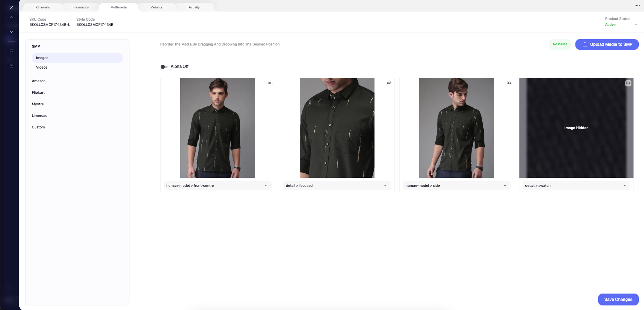Select the hidden swatch image 04
This screenshot has width=644, height=310.
click(x=576, y=128)
